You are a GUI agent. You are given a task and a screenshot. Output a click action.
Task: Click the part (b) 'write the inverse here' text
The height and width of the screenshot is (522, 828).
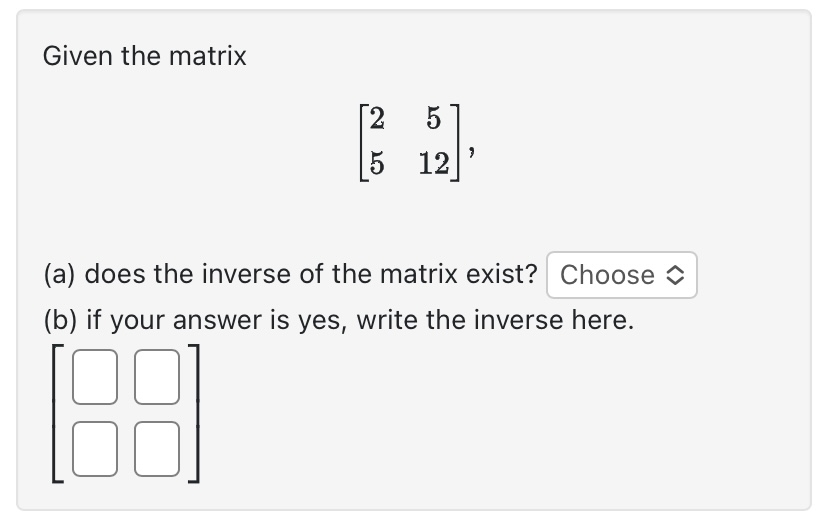[339, 320]
